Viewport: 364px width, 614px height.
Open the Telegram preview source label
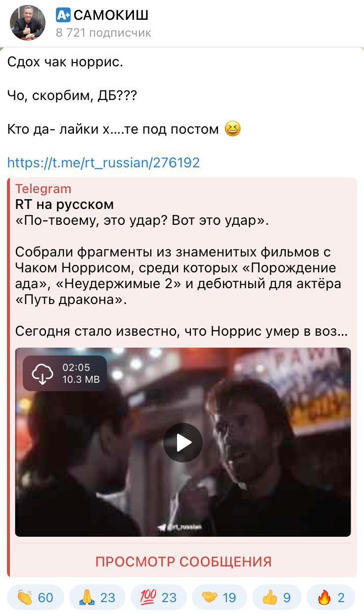(x=43, y=189)
